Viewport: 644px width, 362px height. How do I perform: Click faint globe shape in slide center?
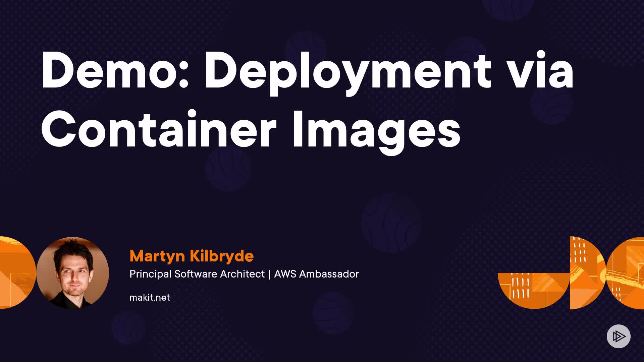391,223
